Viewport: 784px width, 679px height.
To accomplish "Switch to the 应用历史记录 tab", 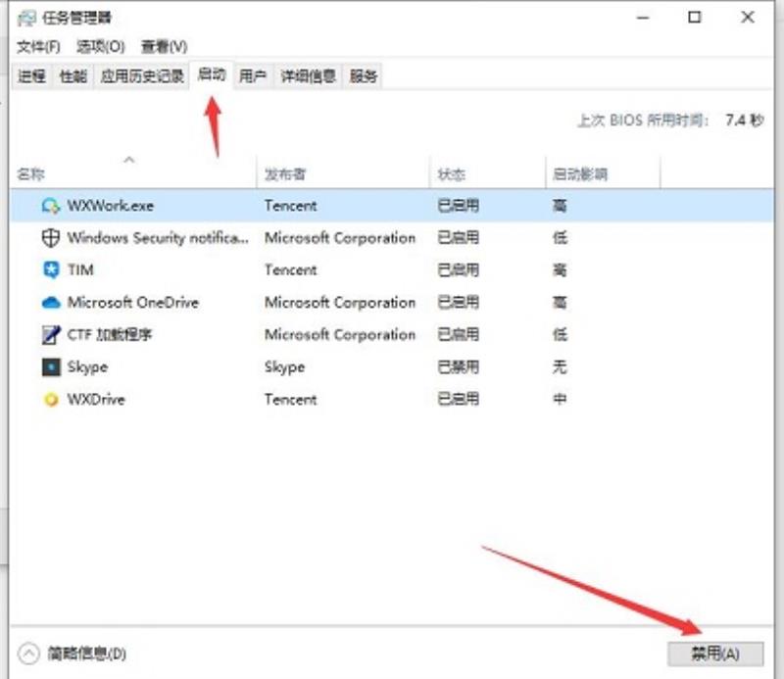I will (x=142, y=76).
